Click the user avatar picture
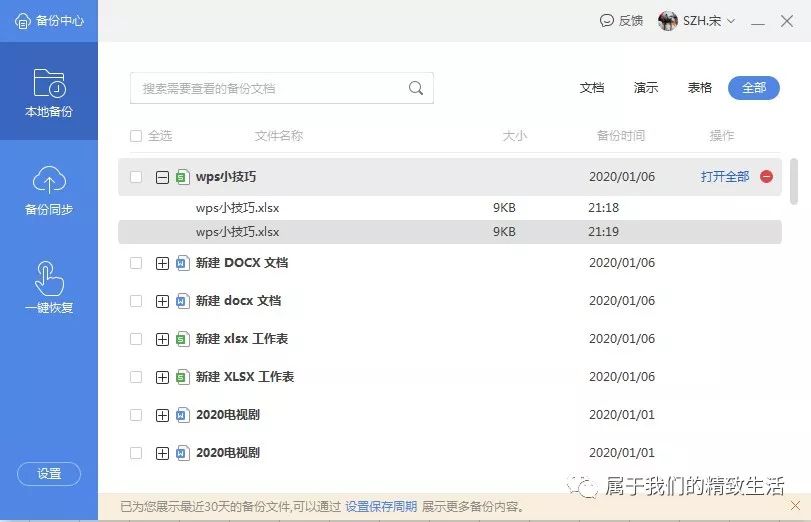This screenshot has height=522, width=811. (668, 21)
